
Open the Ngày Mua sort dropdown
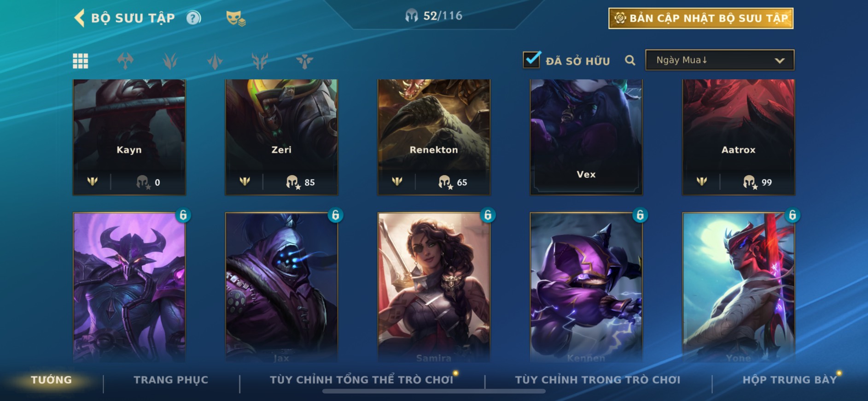(x=720, y=60)
